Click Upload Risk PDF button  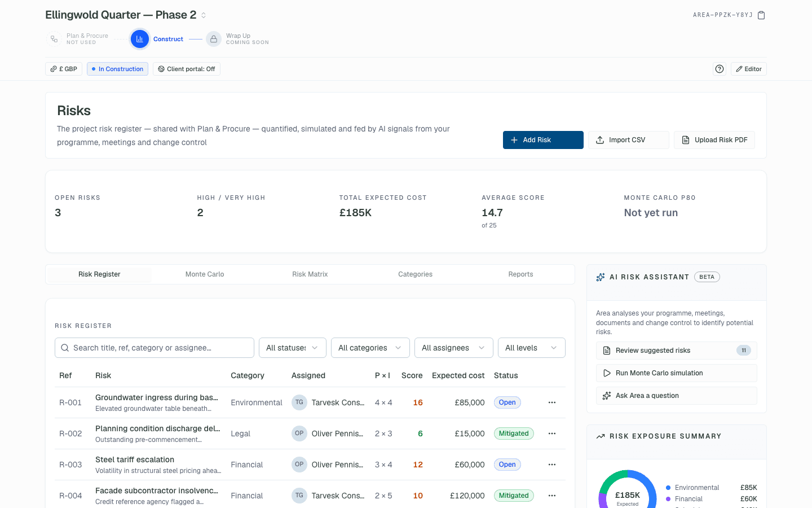tap(714, 140)
